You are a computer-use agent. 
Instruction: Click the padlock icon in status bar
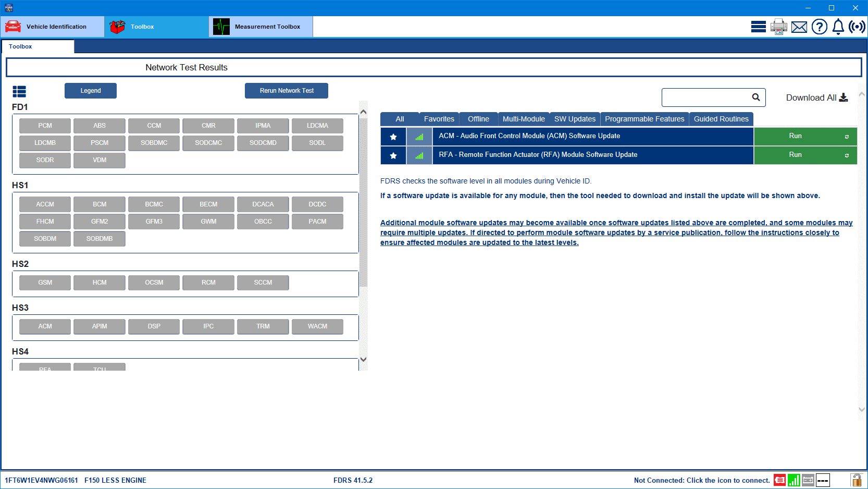[856, 480]
